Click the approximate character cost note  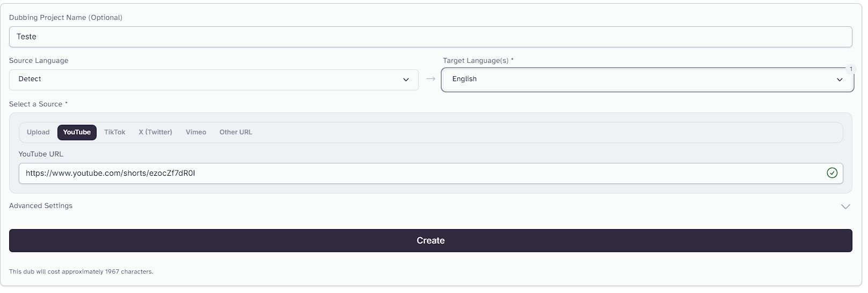click(x=81, y=271)
